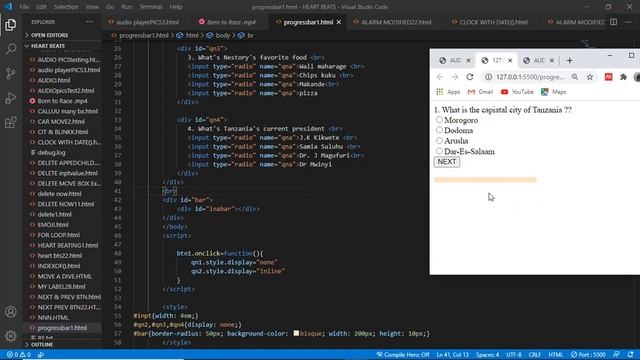The height and width of the screenshot is (360, 640).
Task: Go back in the browser window
Action: (x=440, y=77)
